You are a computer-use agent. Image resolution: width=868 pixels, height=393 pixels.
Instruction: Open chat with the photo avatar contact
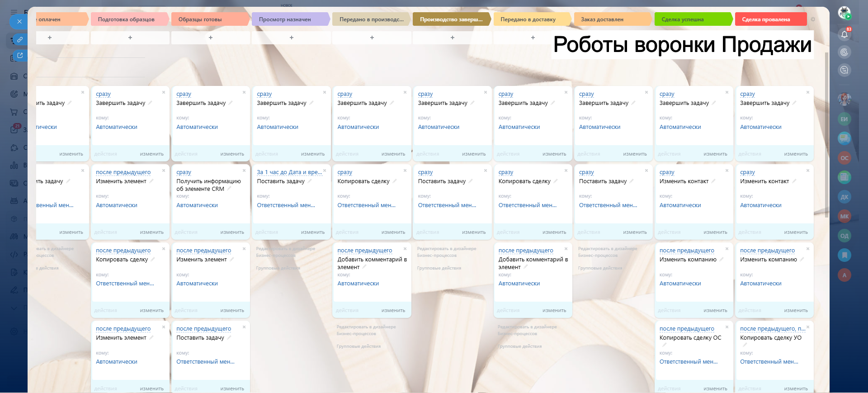tap(844, 99)
